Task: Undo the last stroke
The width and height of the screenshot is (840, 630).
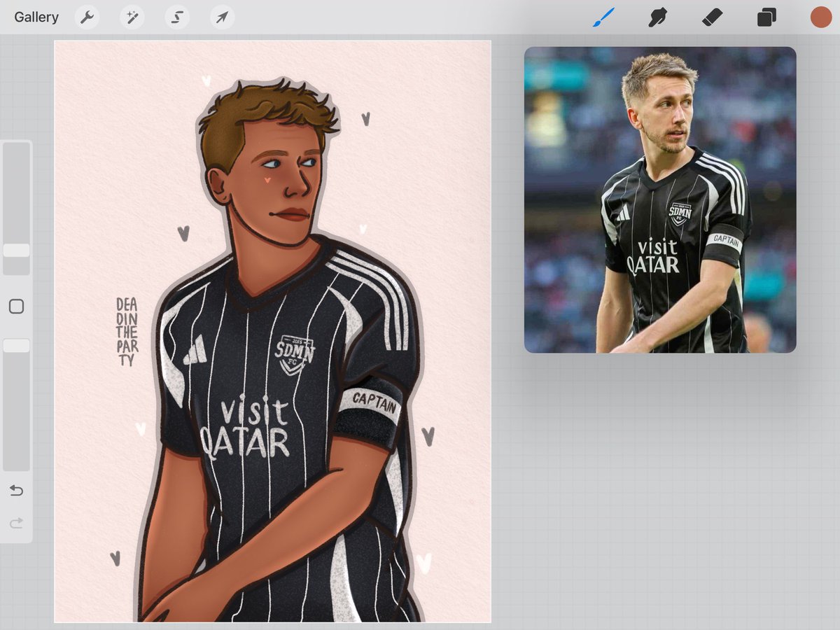Action: [x=16, y=491]
